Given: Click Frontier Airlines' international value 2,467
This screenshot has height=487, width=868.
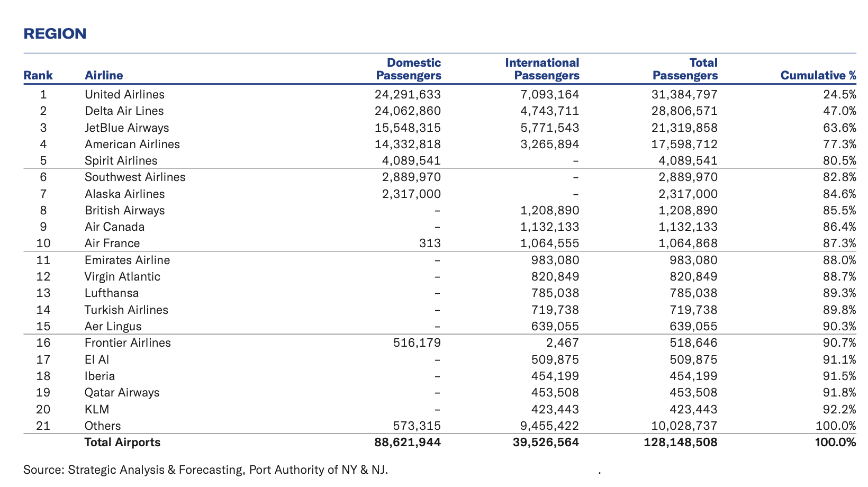Looking at the screenshot, I should coord(563,343).
